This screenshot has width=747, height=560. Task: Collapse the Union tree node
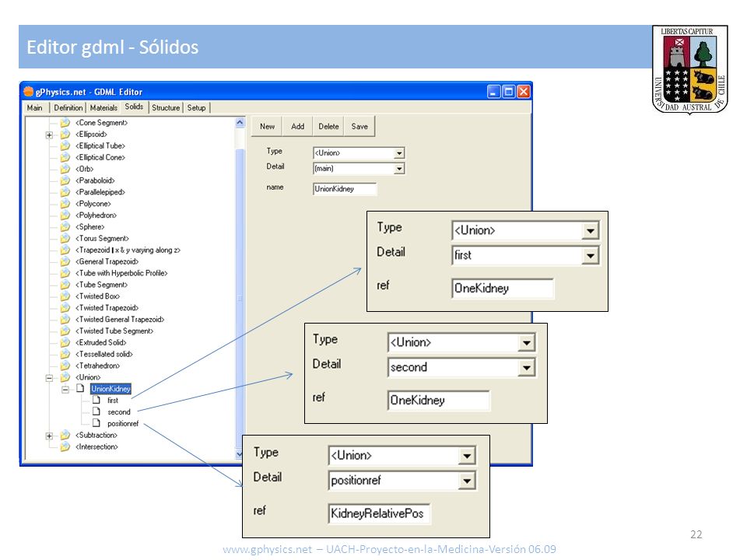[49, 378]
